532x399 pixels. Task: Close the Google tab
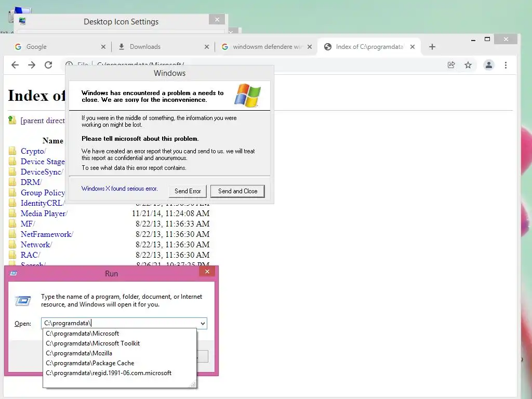click(103, 47)
